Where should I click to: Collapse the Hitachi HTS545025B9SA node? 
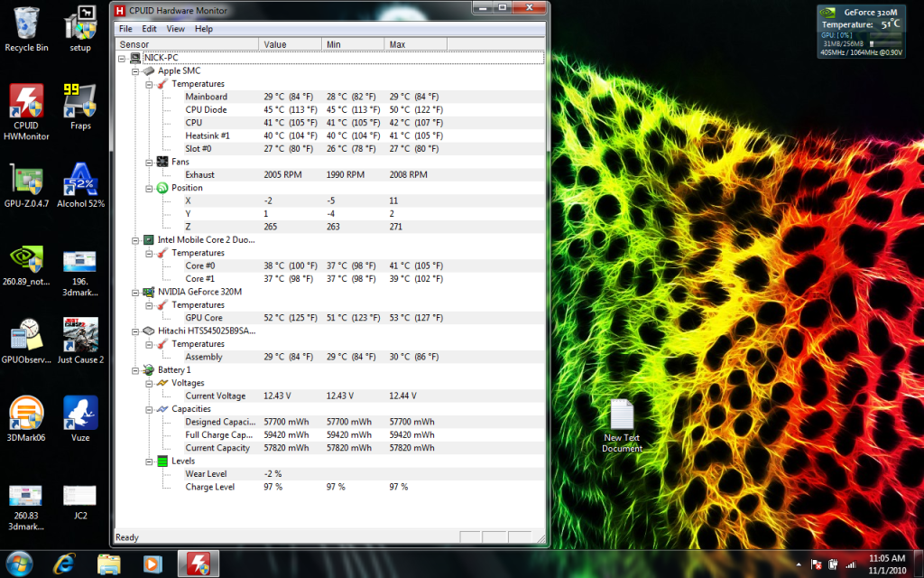[135, 331]
